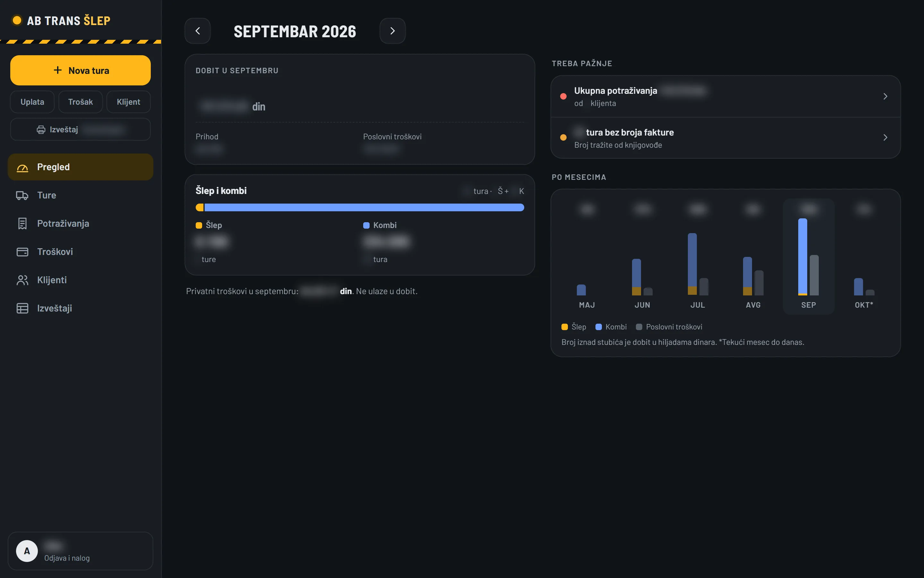Go to next month with right arrow

click(392, 31)
